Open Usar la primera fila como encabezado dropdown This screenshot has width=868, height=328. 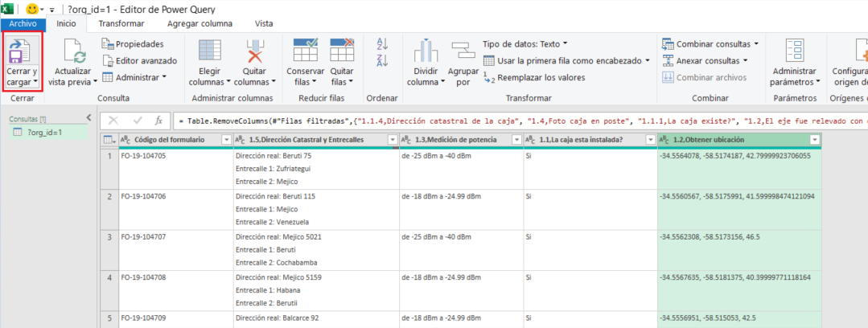point(647,61)
